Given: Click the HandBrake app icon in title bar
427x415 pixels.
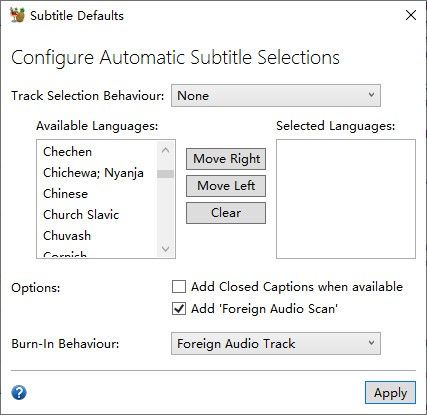Looking at the screenshot, I should tap(17, 15).
